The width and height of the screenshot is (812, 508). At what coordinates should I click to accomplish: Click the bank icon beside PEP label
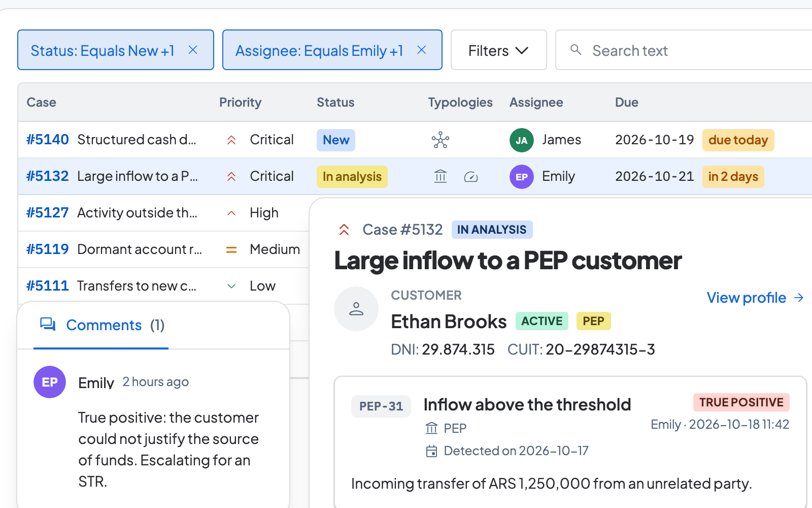tap(431, 428)
